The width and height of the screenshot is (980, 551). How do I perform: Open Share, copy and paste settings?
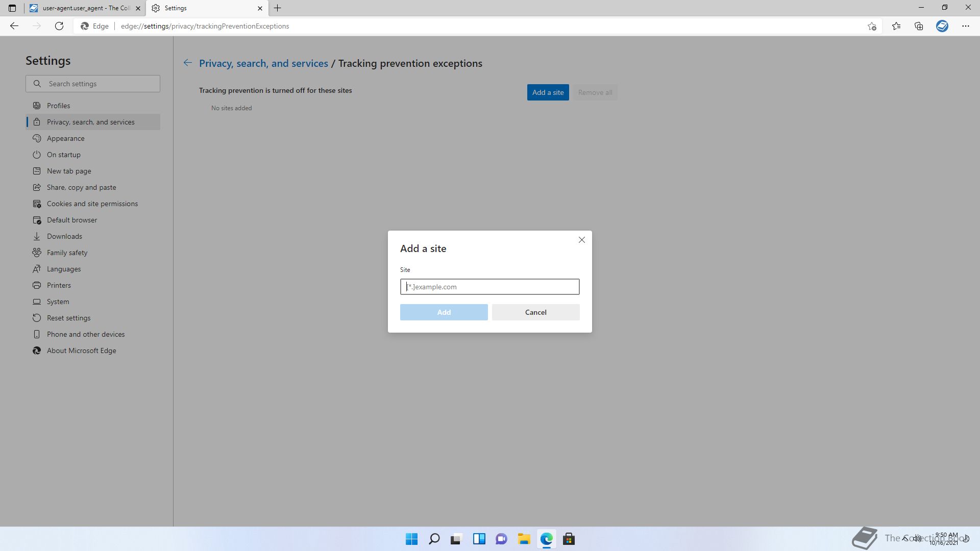(93, 187)
